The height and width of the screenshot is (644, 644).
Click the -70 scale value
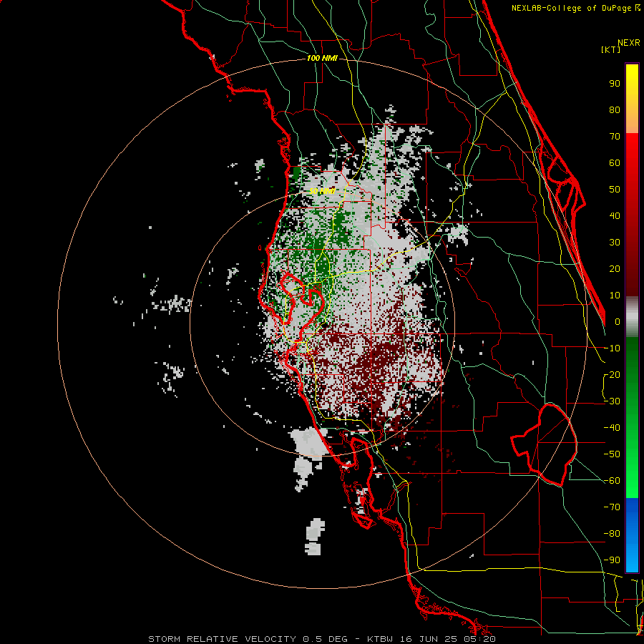pos(612,507)
